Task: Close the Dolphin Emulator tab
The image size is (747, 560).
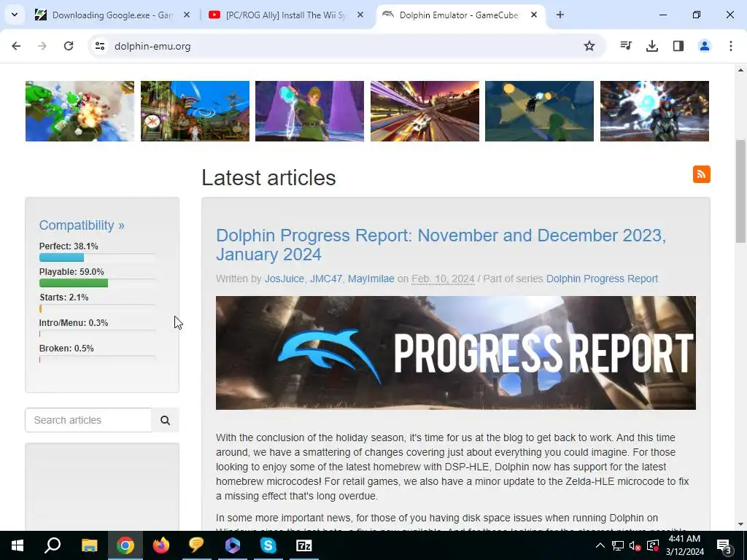Action: [x=534, y=15]
